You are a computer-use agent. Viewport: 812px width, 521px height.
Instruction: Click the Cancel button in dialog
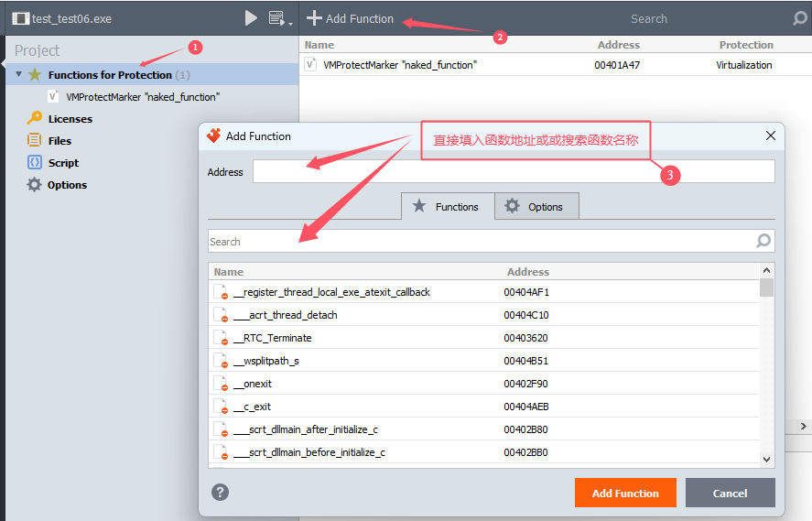pos(731,493)
